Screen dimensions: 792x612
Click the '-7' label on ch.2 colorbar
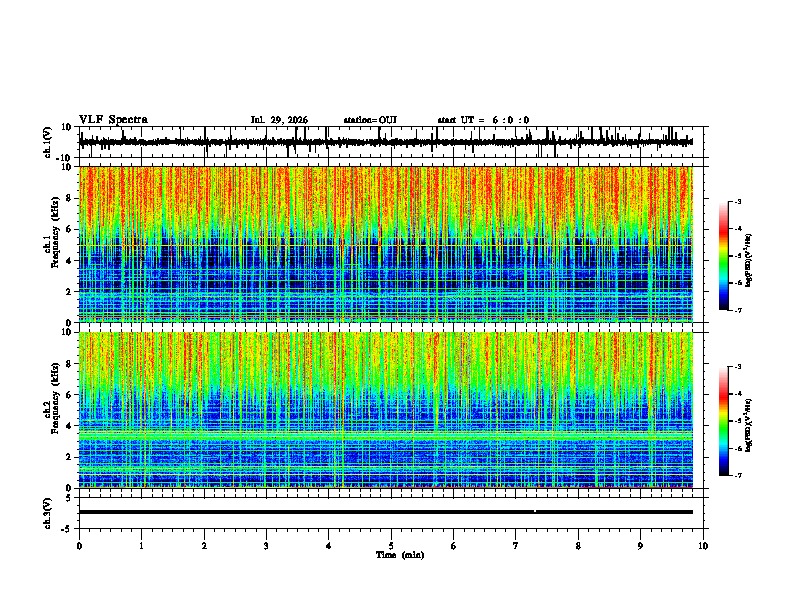pyautogui.click(x=738, y=475)
